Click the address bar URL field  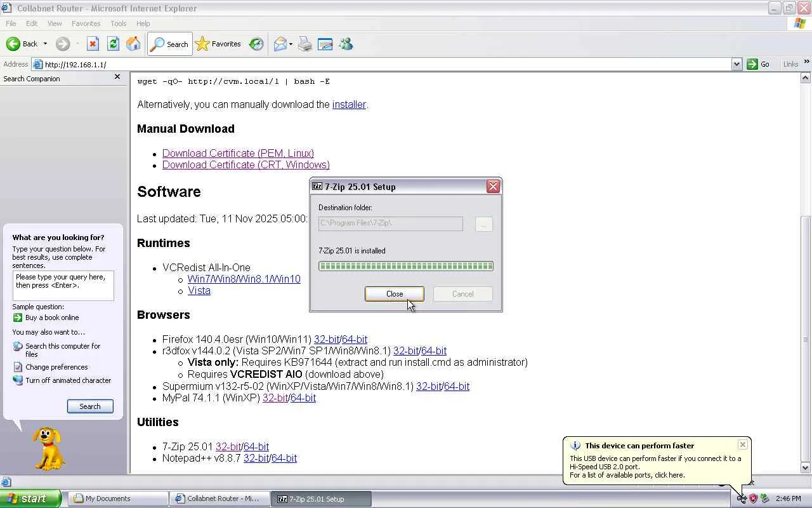[x=387, y=64]
